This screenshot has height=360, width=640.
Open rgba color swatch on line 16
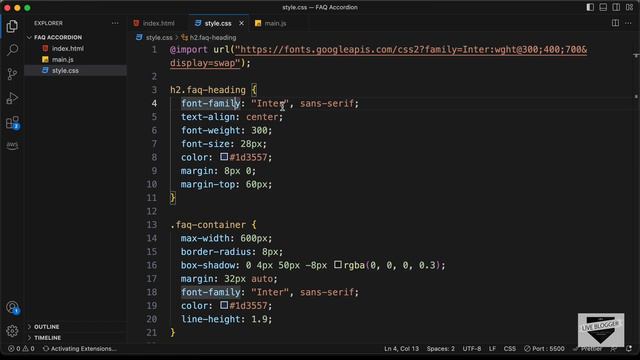(338, 265)
